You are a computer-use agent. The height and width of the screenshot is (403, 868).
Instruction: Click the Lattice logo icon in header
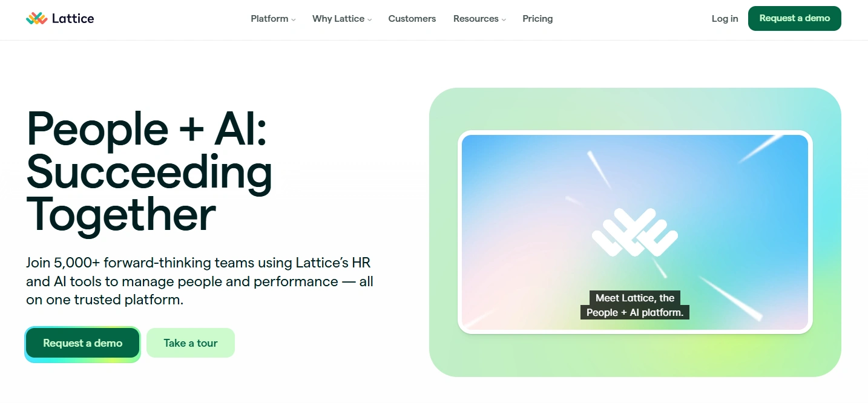36,18
